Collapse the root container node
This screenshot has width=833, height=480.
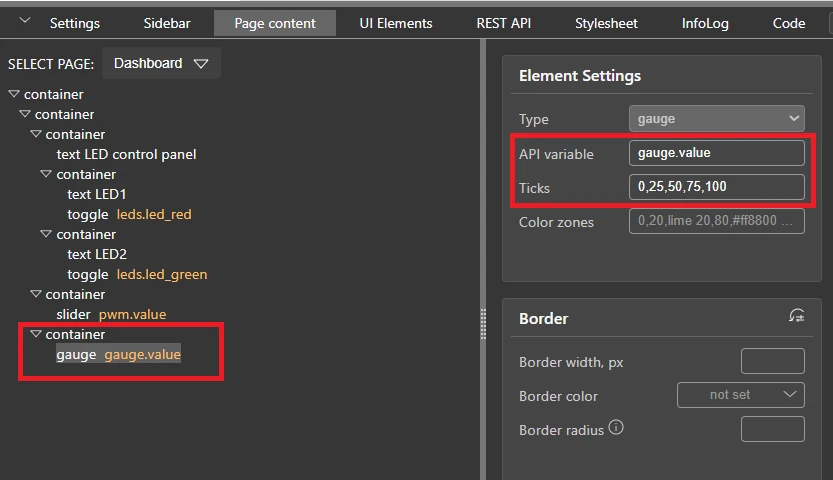point(13,94)
